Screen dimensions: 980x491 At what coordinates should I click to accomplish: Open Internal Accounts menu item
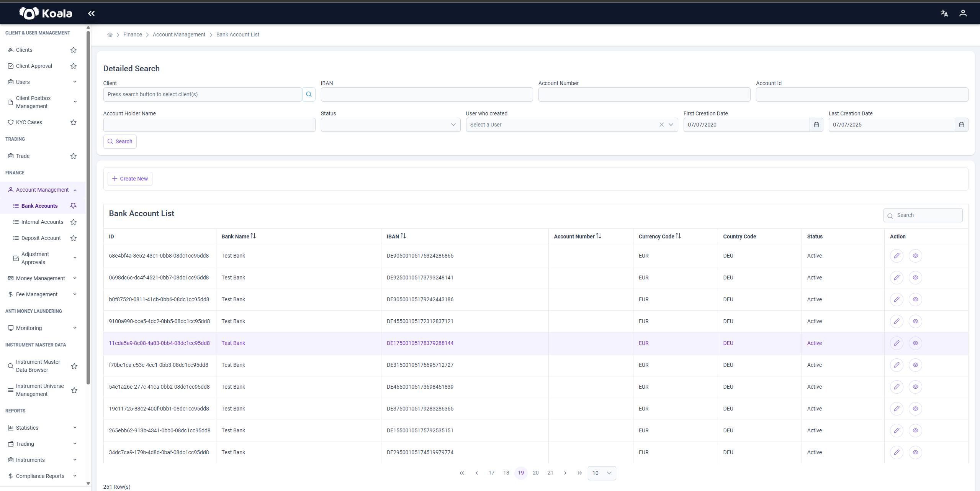(42, 222)
